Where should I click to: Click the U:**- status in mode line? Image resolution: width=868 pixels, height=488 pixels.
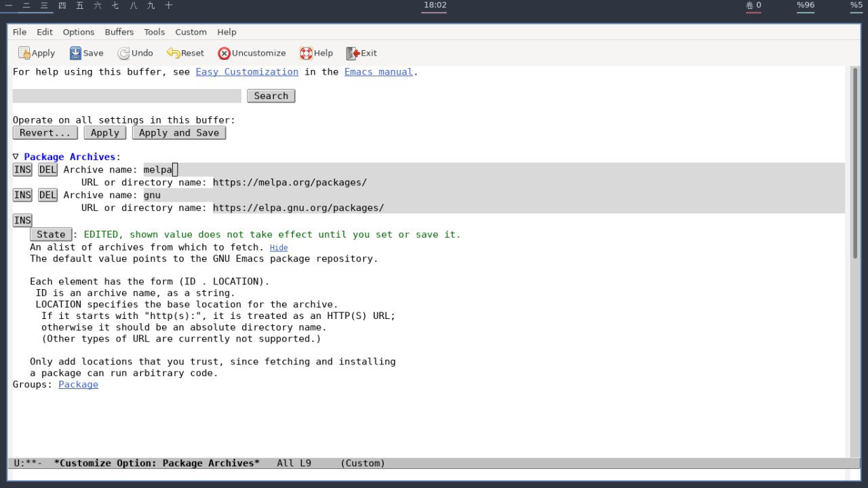tap(28, 463)
